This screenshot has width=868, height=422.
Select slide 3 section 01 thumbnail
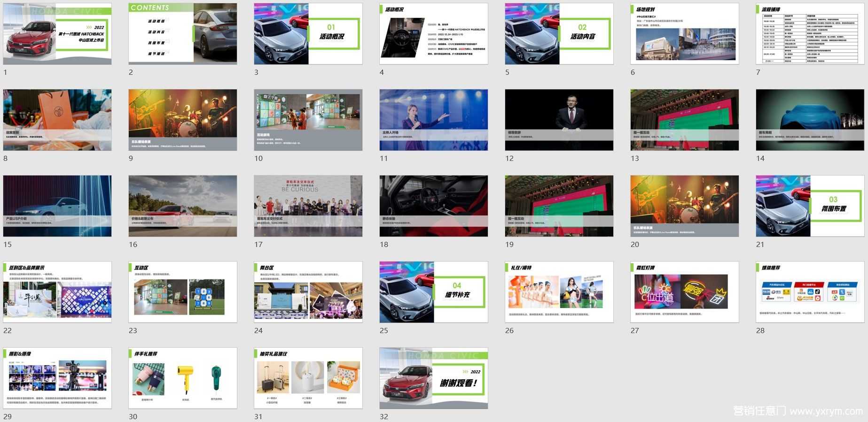point(308,34)
